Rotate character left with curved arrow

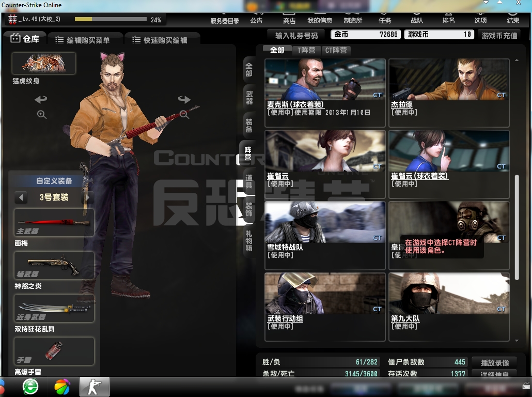click(x=41, y=99)
